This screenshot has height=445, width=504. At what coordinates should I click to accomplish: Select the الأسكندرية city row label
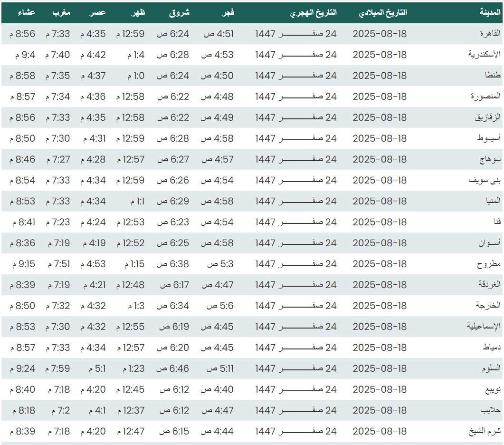484,55
